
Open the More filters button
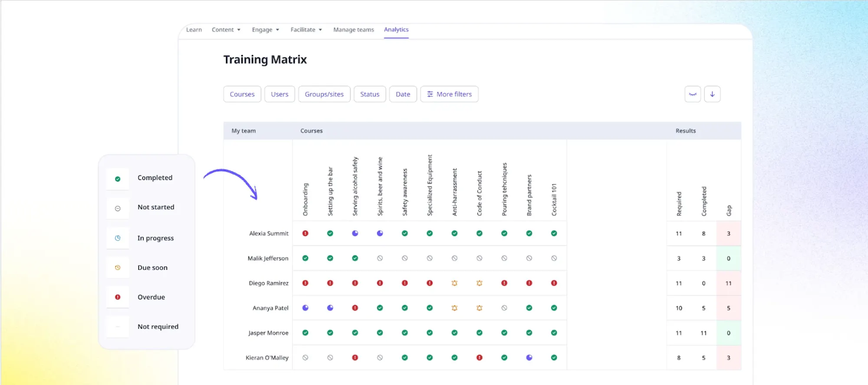[x=449, y=94]
